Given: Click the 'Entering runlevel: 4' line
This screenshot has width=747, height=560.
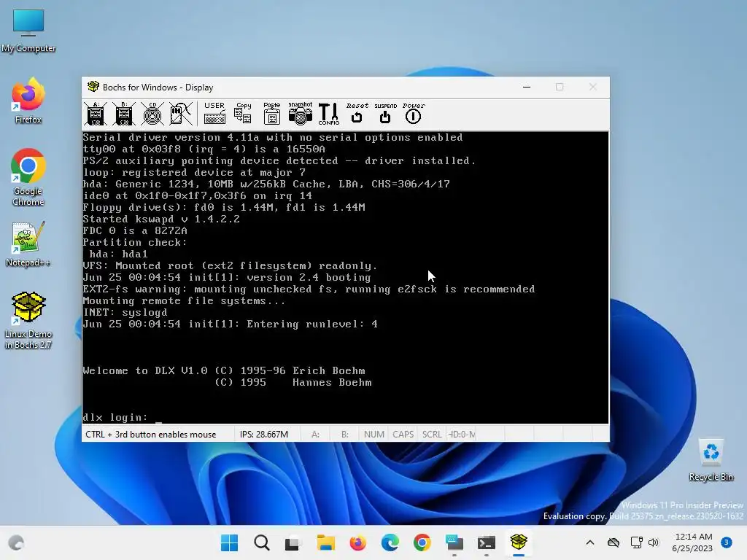Looking at the screenshot, I should pyautogui.click(x=312, y=324).
